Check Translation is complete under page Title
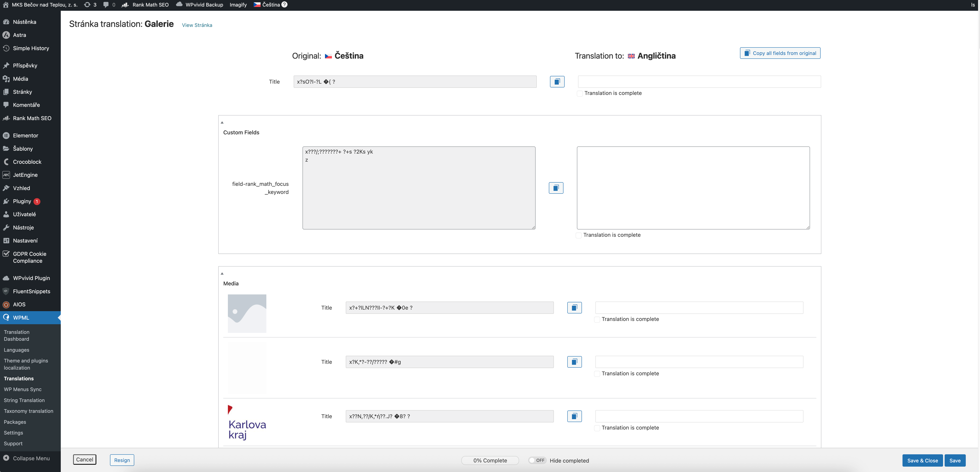980x472 pixels. point(579,94)
